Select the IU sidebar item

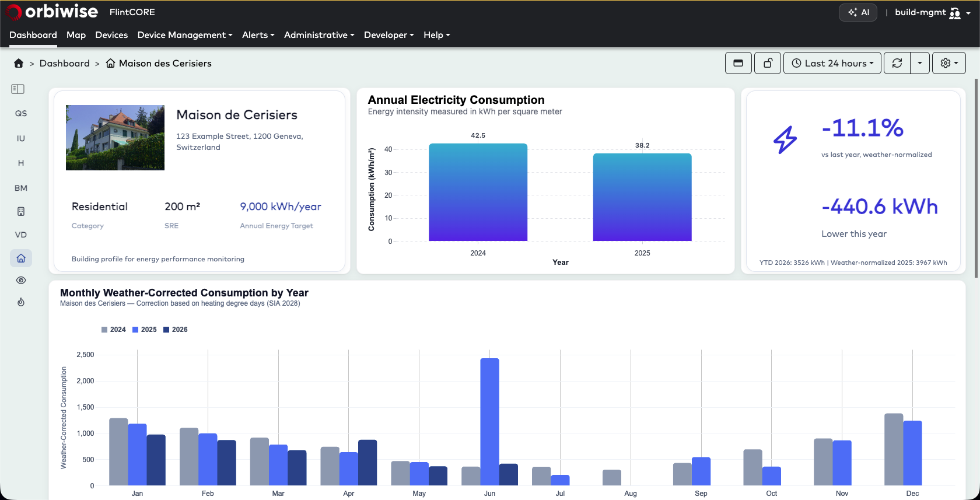21,139
